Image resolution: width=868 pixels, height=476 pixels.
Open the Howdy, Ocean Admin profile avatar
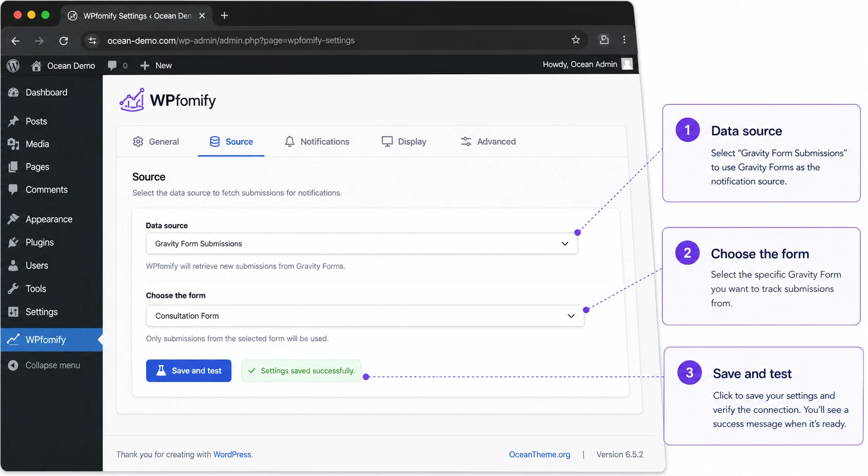(627, 64)
